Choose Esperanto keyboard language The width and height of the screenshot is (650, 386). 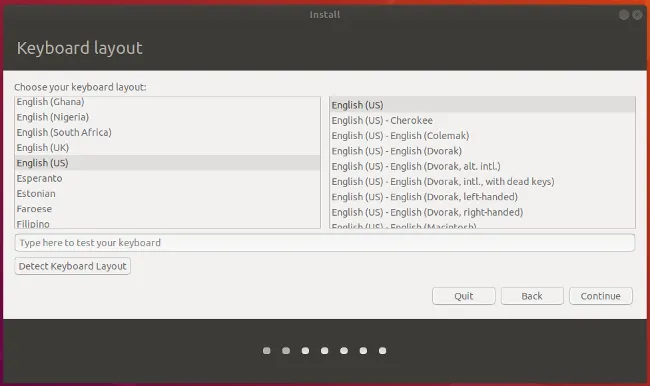coord(167,179)
